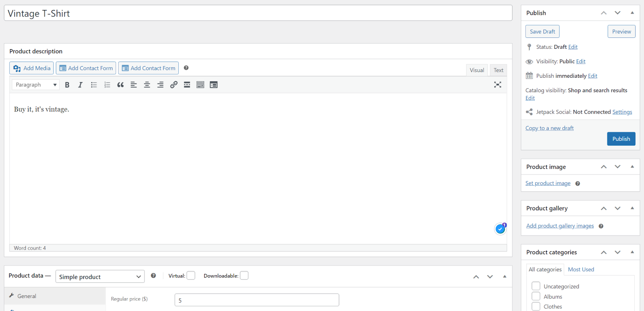Click inside the product description text area

click(258, 168)
